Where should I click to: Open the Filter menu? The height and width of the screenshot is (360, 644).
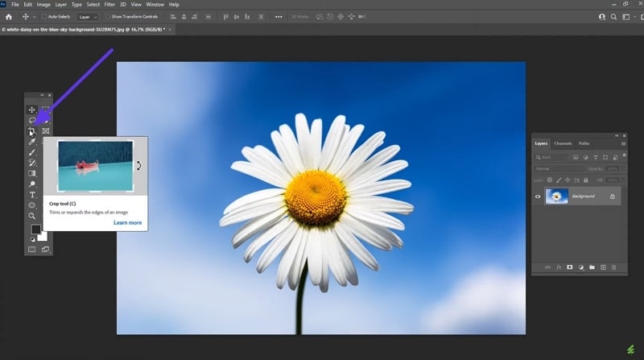pos(109,5)
